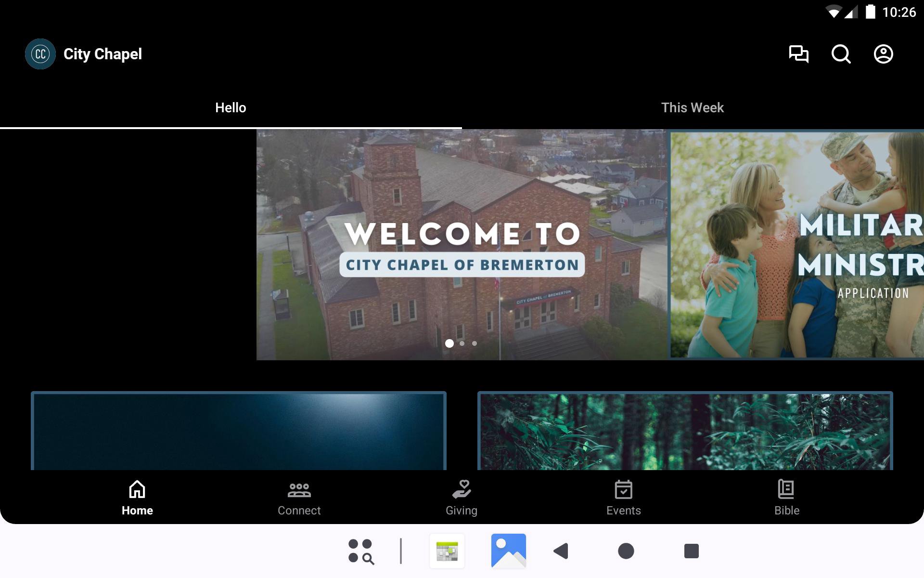
Task: Open the user profile account icon
Action: (883, 54)
